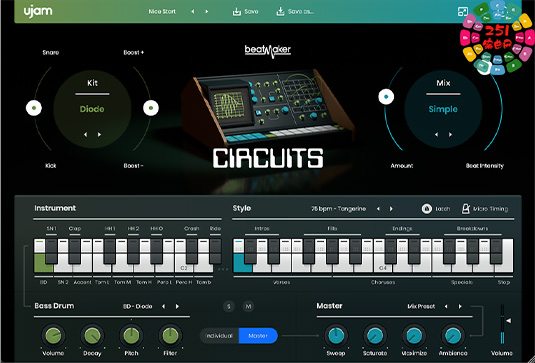The height and width of the screenshot is (363, 535).
Task: Select next preset arrow next to Nice Start
Action: point(207,12)
